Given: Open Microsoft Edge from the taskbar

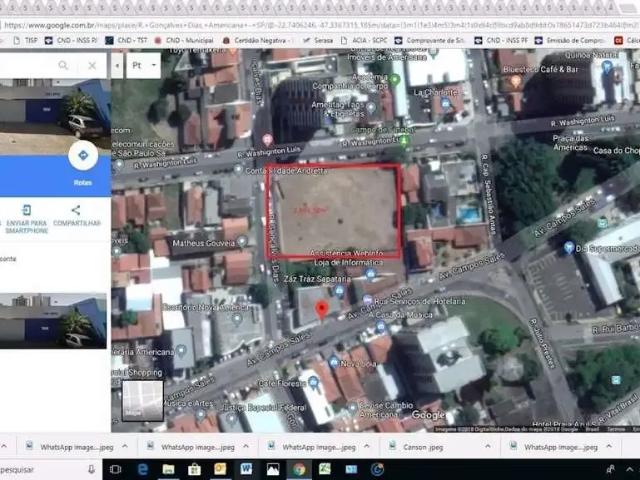Looking at the screenshot, I should pos(142,469).
